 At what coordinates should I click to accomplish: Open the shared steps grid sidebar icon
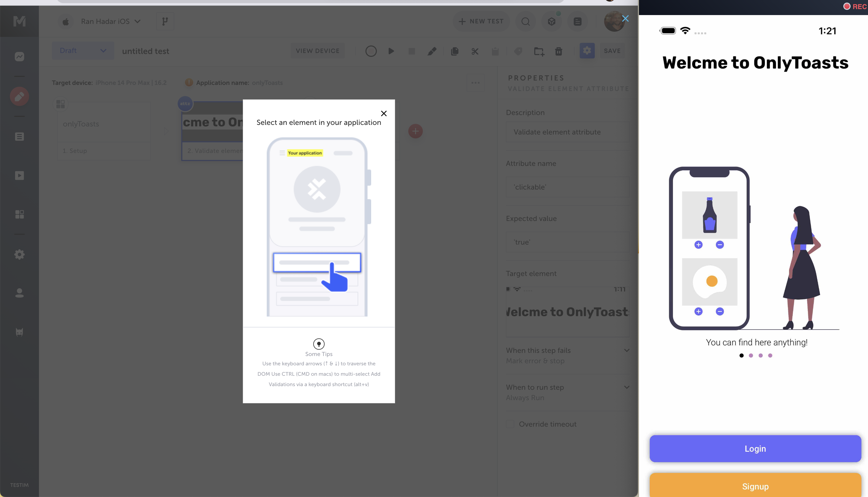point(19,214)
